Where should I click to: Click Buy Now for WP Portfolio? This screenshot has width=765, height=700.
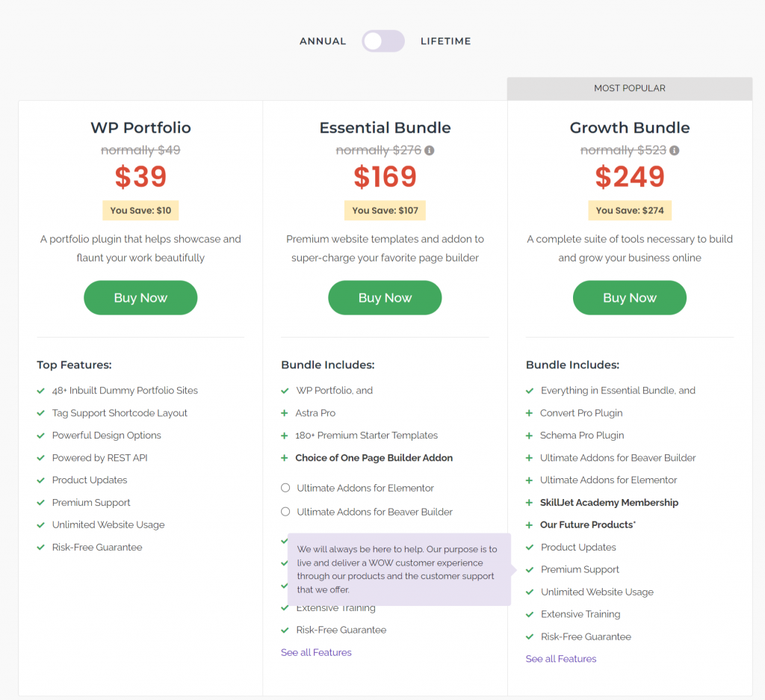pos(140,297)
